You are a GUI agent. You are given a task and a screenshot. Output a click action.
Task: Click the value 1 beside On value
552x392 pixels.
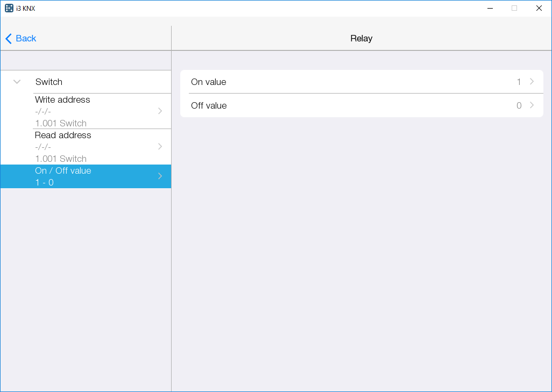(x=519, y=82)
